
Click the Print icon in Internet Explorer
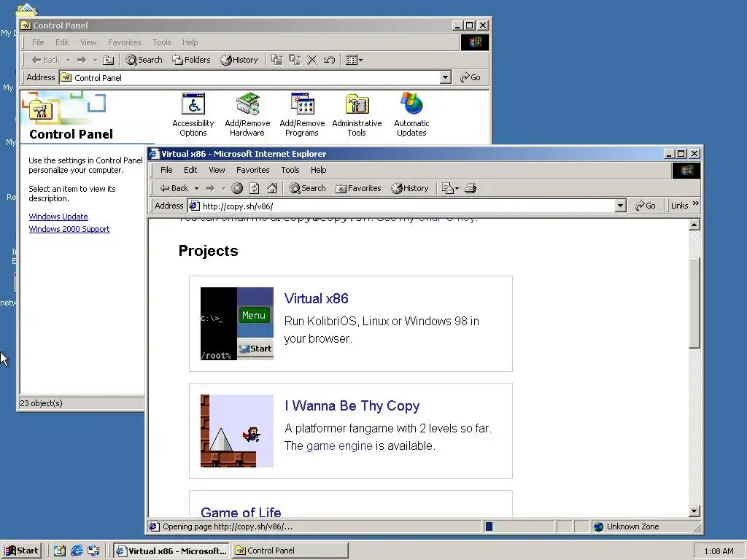point(471,188)
